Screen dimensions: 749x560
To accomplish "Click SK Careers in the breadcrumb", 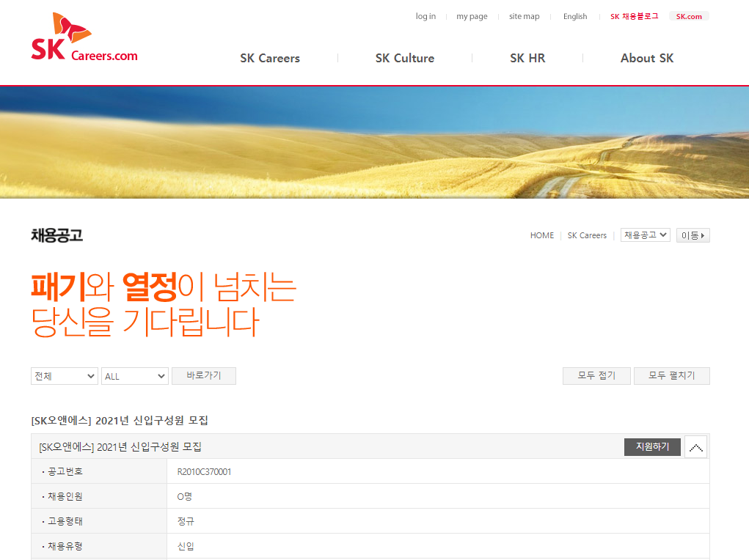I will point(587,235).
